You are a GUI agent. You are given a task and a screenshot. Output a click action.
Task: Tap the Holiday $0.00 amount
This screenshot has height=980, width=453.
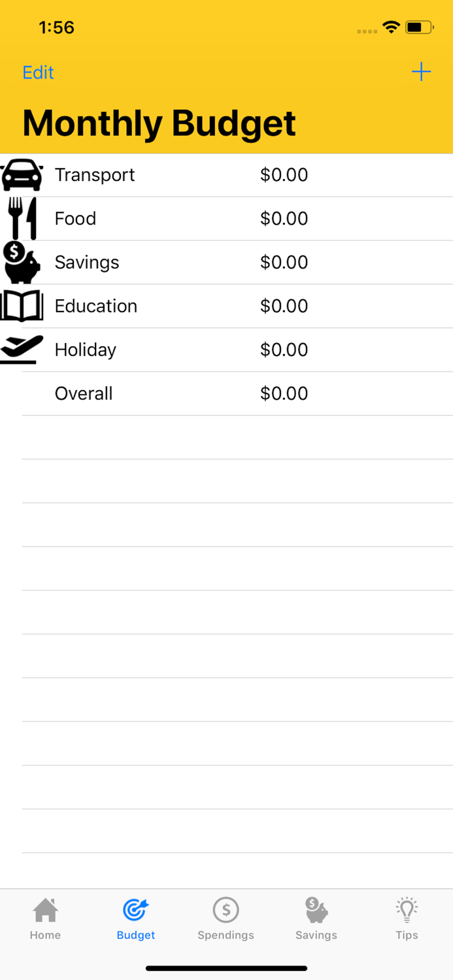[284, 350]
